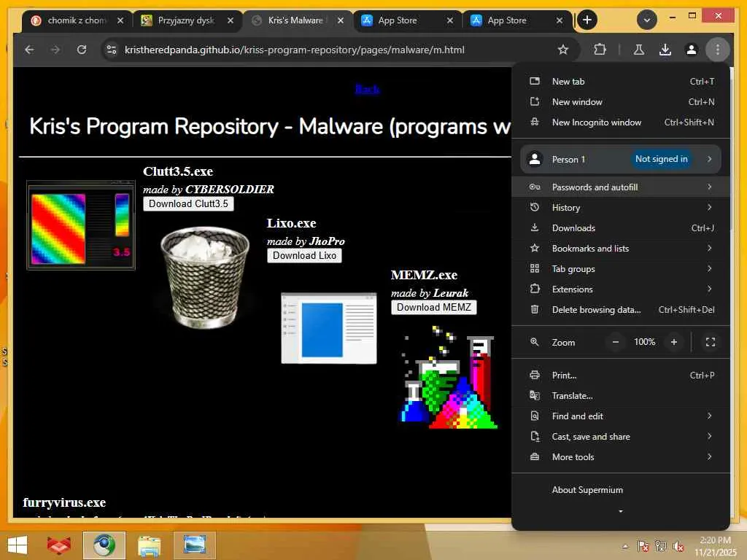Select New window in the menu
This screenshot has width=747, height=560.
(x=621, y=102)
